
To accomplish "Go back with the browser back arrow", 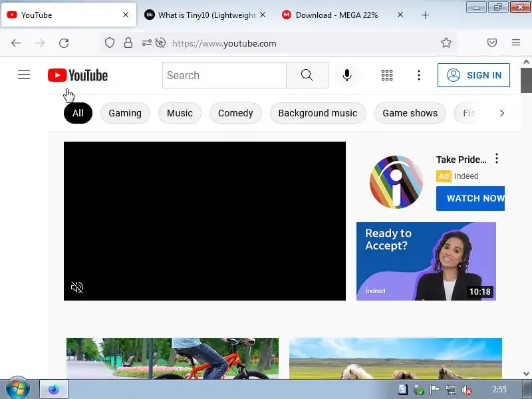I will 16,43.
